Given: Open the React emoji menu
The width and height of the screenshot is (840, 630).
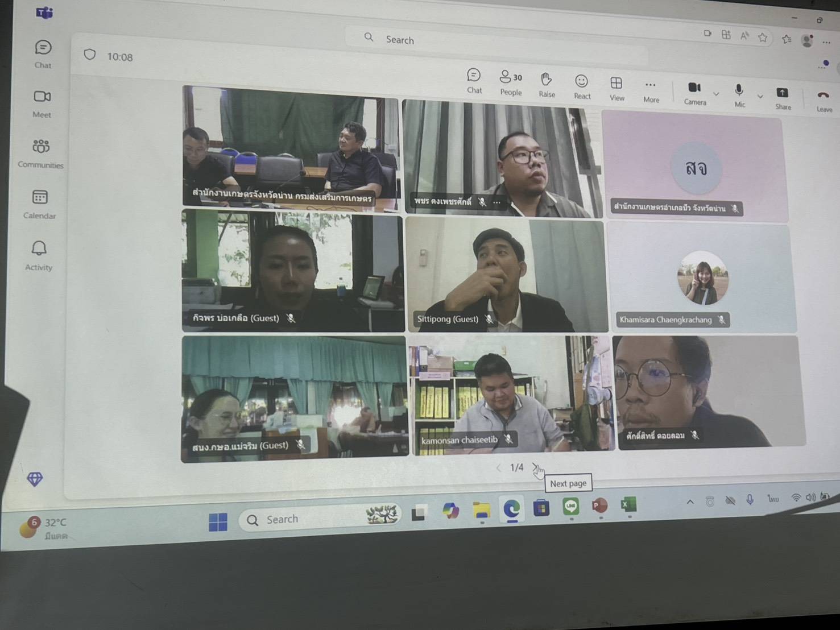Looking at the screenshot, I should (581, 87).
